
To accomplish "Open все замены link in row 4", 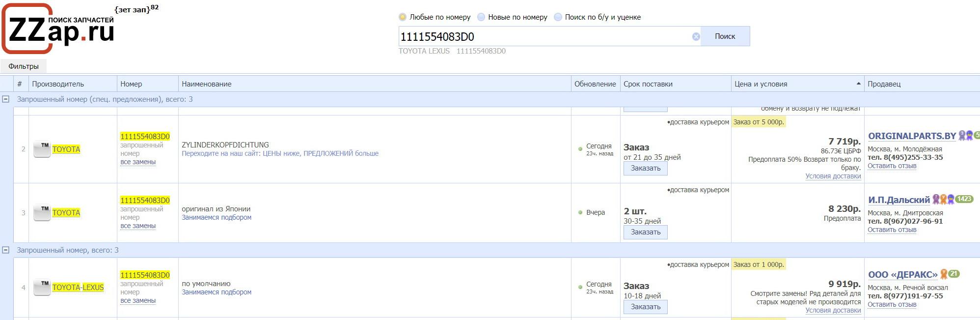I will [138, 301].
